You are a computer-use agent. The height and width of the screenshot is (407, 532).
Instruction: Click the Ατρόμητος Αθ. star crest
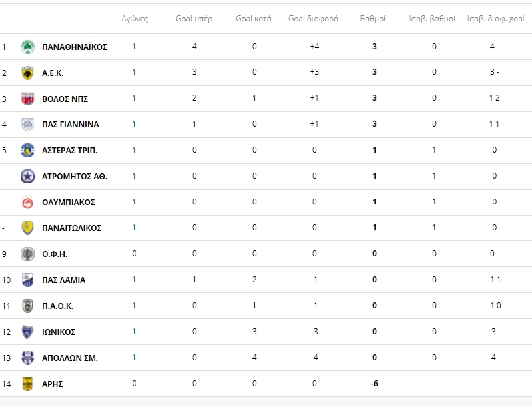[27, 176]
